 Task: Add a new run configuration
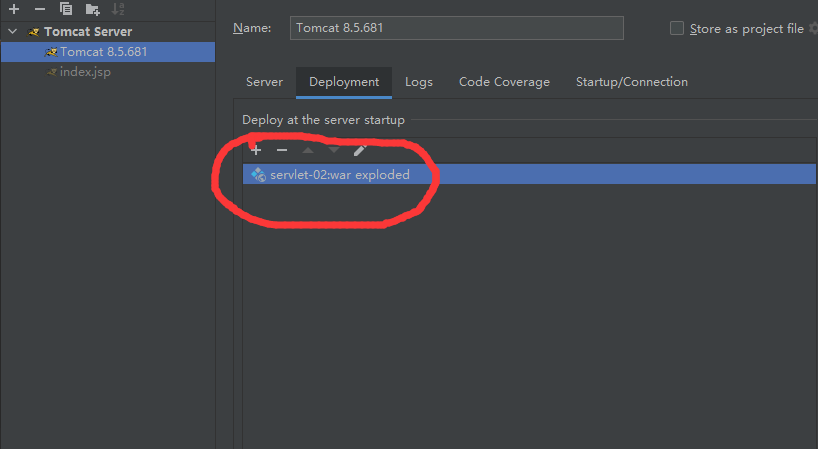pyautogui.click(x=14, y=9)
